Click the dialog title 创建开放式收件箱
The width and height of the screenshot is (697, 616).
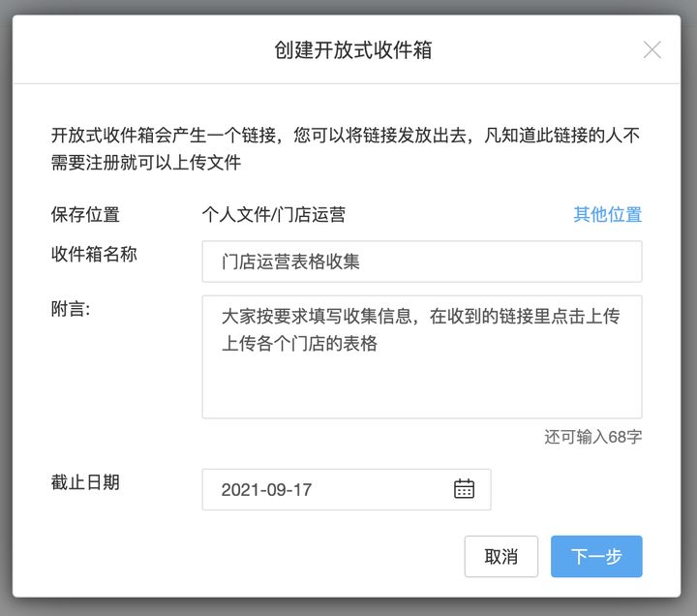click(x=353, y=49)
